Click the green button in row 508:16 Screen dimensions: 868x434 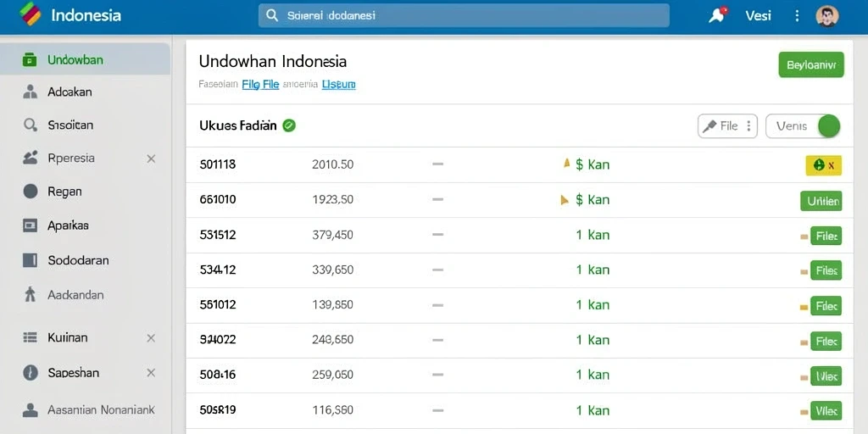[x=826, y=376]
